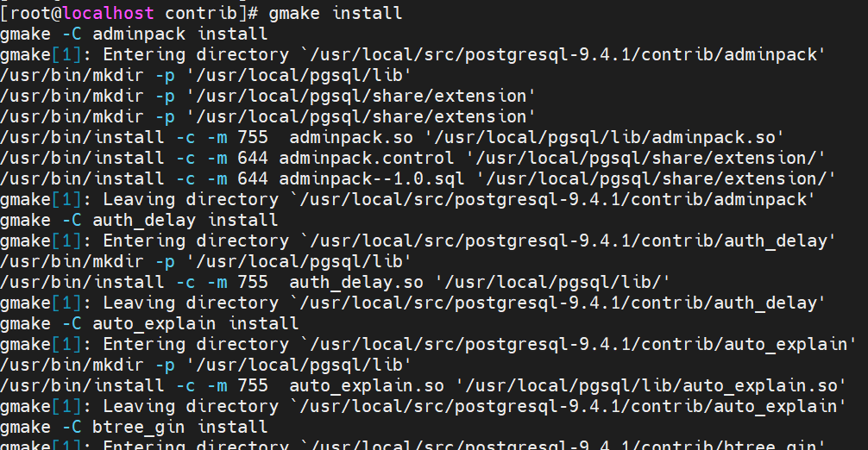
Task: Click 'adminpack--1.0.sql' file name text
Action: point(372,178)
